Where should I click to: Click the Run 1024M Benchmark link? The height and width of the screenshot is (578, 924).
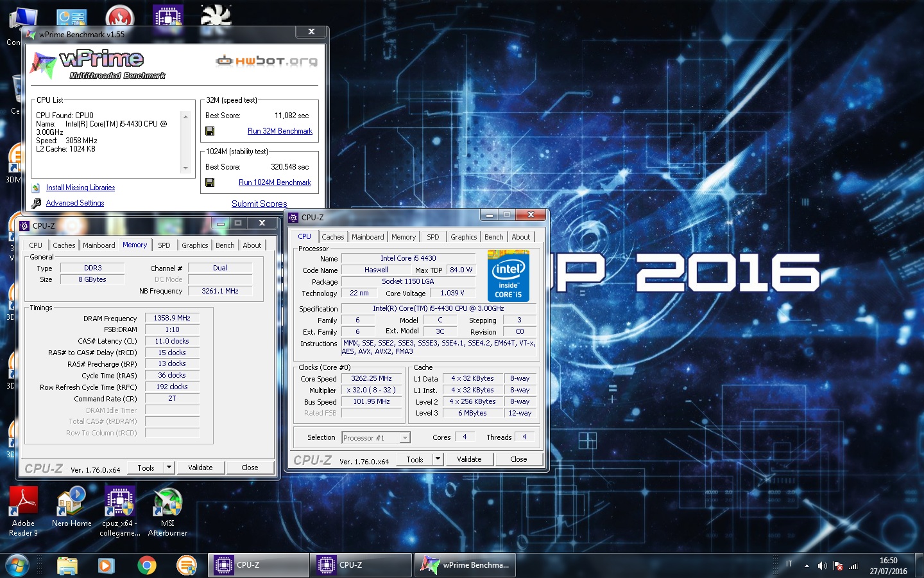click(275, 182)
